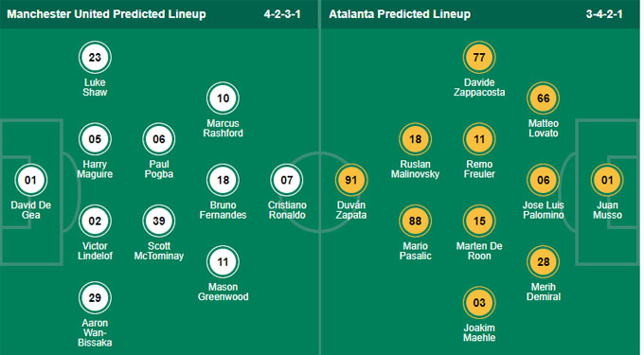The height and width of the screenshot is (355, 644).
Task: Click the Atalanta Predicted Lineup heading
Action: 400,14
